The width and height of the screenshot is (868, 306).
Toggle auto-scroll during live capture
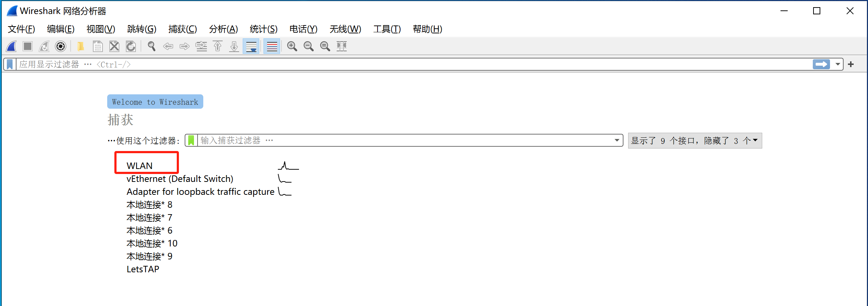(251, 46)
